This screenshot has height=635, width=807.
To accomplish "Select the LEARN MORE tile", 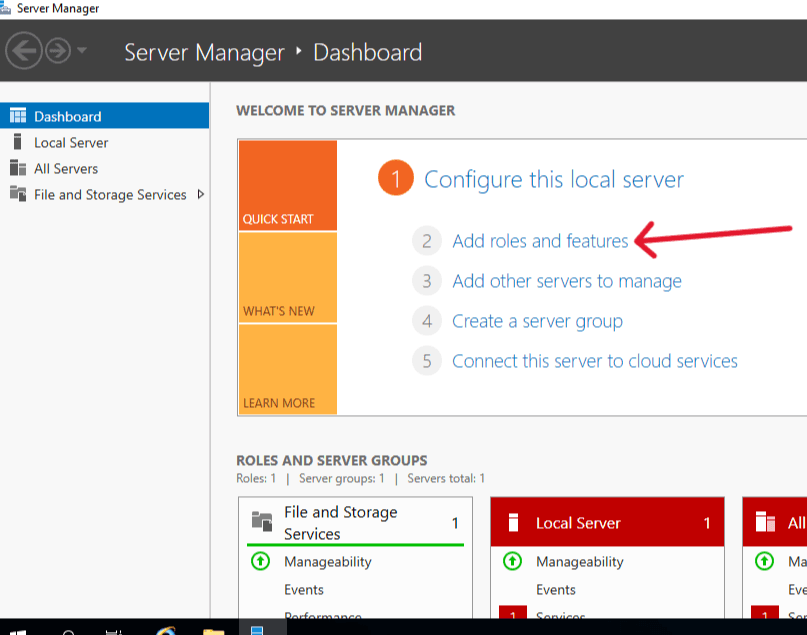I will point(288,369).
